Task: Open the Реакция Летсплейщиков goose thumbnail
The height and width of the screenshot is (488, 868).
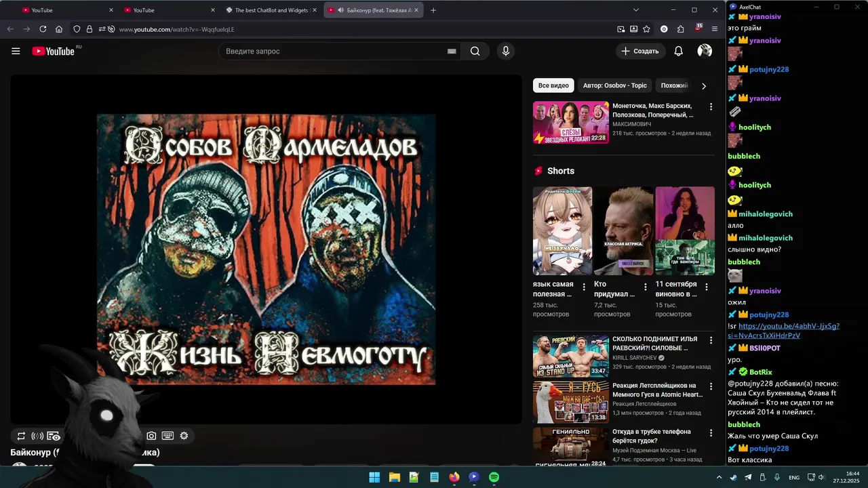Action: pos(571,402)
